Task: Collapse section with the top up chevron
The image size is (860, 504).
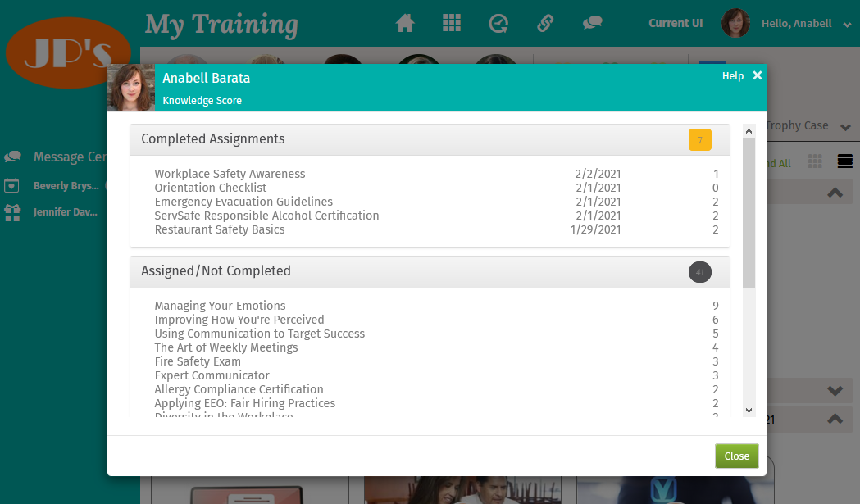Action: tap(835, 193)
